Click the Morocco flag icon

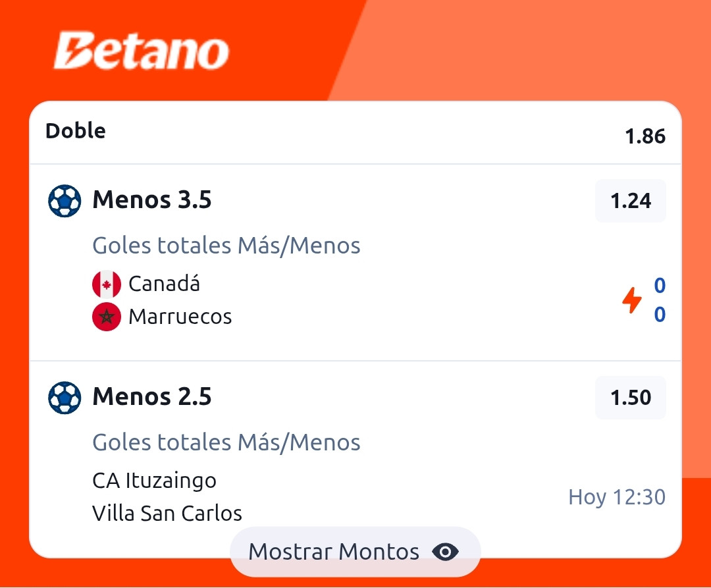107,317
